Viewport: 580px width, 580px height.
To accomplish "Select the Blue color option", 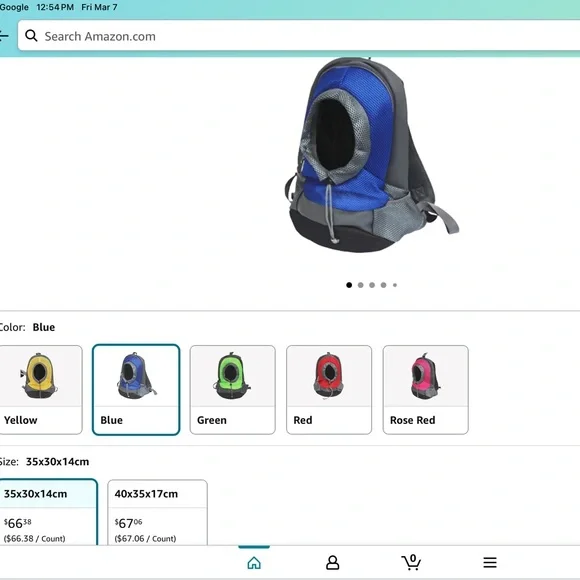I will tap(136, 390).
